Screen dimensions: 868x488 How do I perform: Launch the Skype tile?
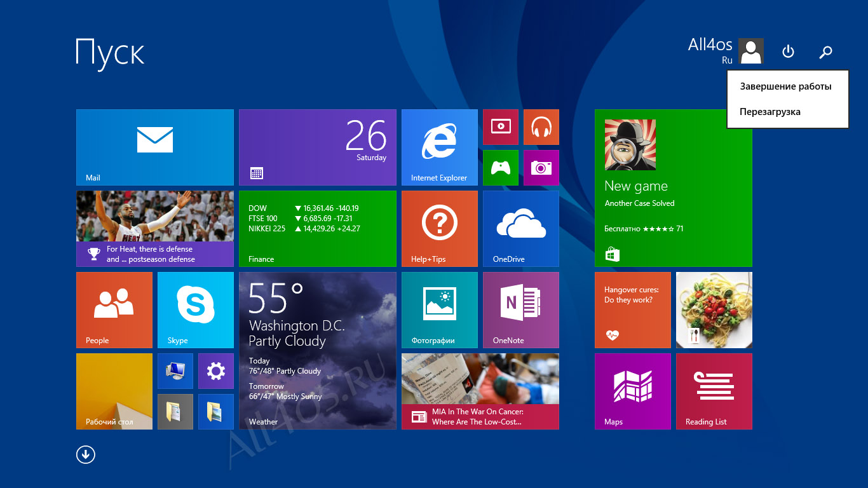[x=196, y=310]
